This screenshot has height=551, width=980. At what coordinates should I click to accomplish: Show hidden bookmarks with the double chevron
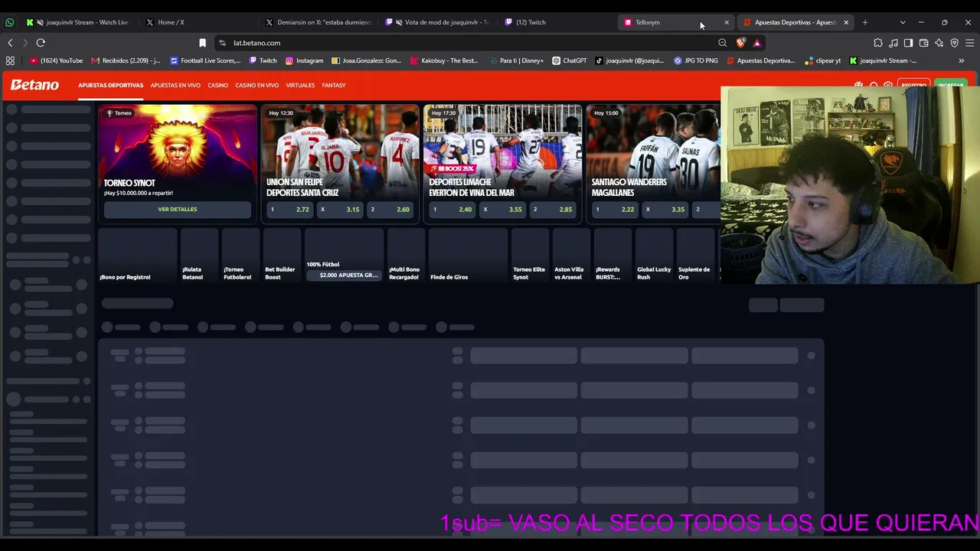[x=962, y=60]
